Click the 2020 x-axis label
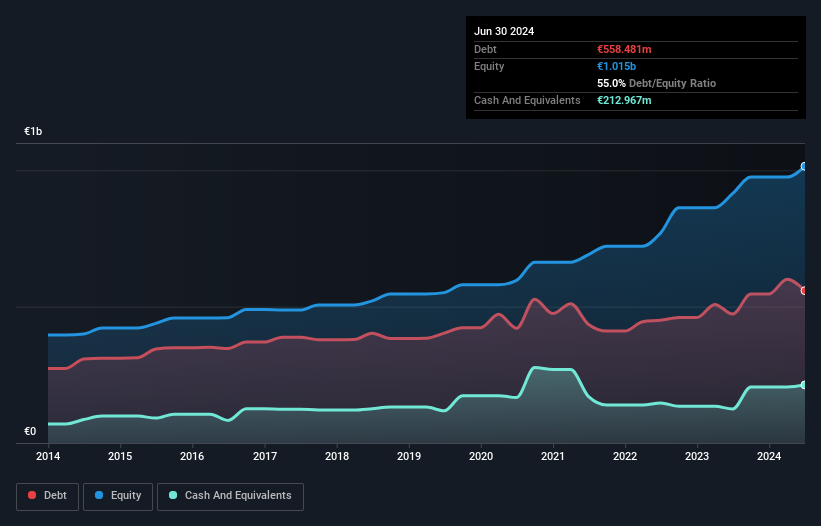This screenshot has height=526, width=821. pos(481,456)
